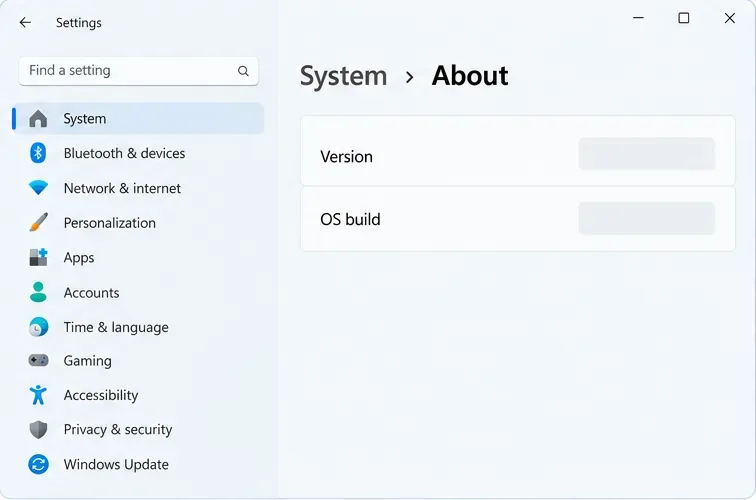Click the Settings window title
Viewport: 756px width, 500px height.
click(79, 23)
